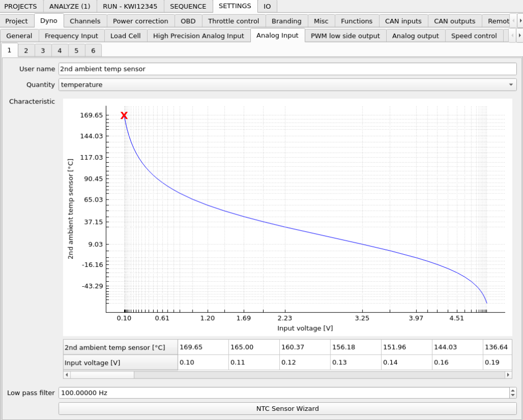Open the ANALYZE (1) tab

[x=69, y=6]
